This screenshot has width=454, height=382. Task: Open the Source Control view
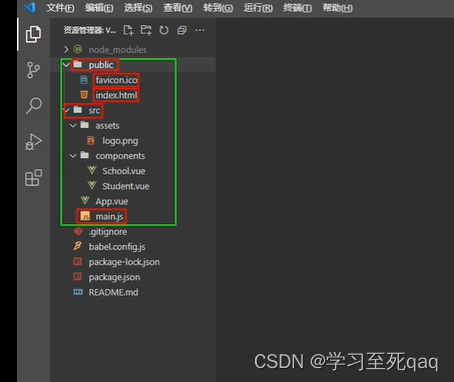(33, 70)
